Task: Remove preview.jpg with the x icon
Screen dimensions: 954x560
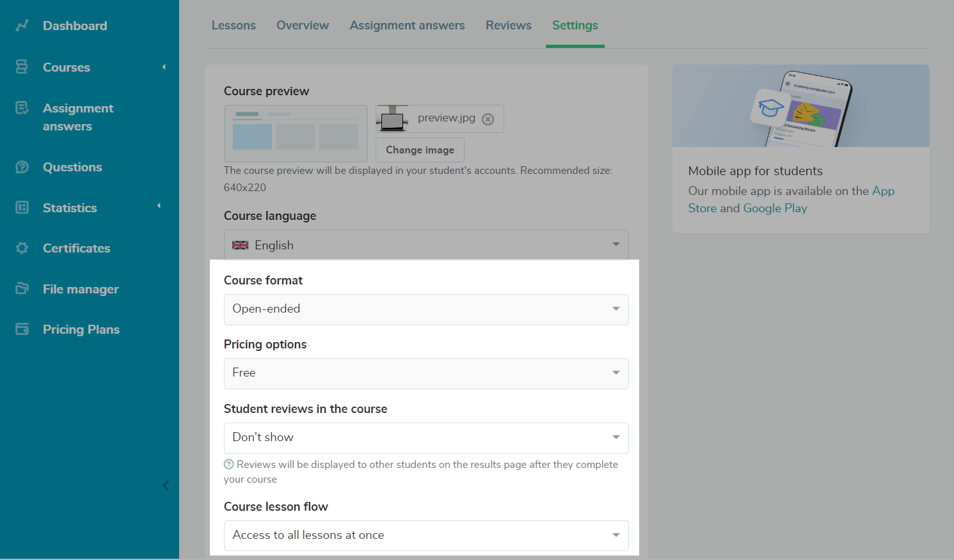Action: (x=488, y=120)
